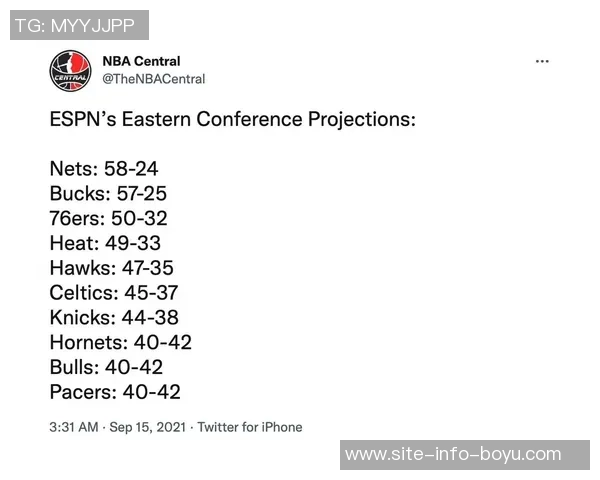Click the NBA Central profile avatar

[70, 70]
